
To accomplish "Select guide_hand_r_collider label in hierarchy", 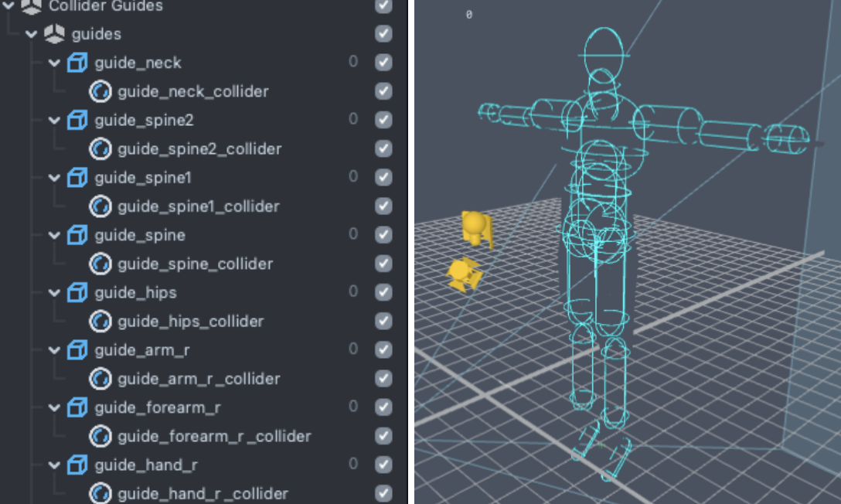I will pyautogui.click(x=203, y=494).
